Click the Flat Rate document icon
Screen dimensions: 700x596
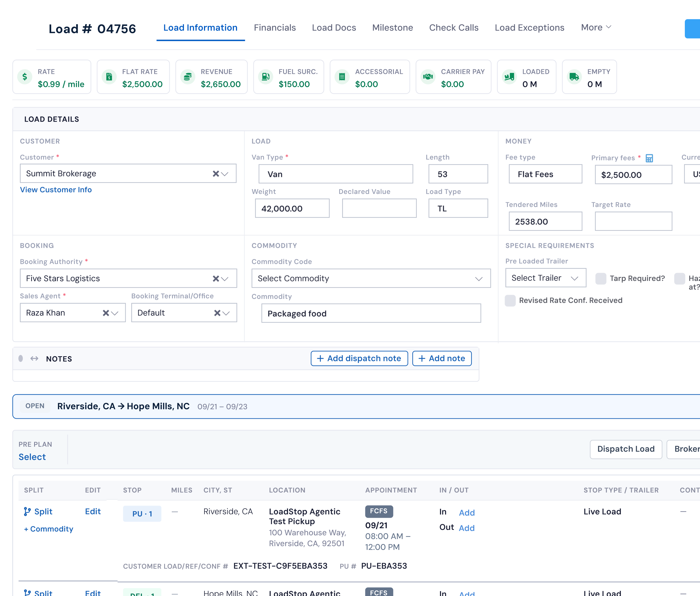click(x=109, y=77)
